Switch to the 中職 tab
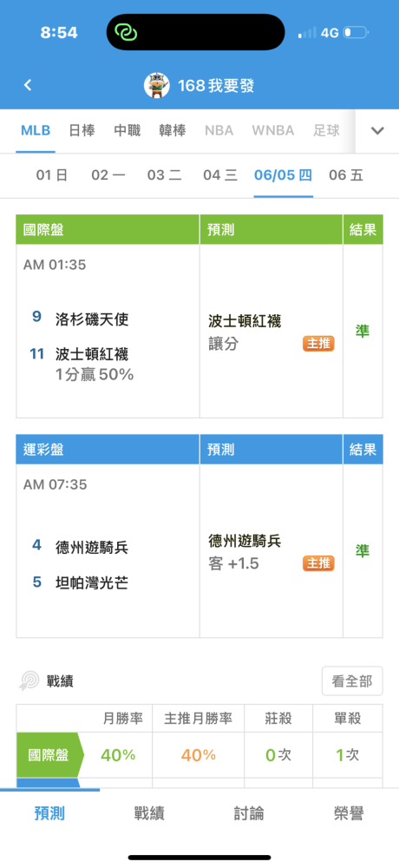399x868 pixels. point(128,131)
